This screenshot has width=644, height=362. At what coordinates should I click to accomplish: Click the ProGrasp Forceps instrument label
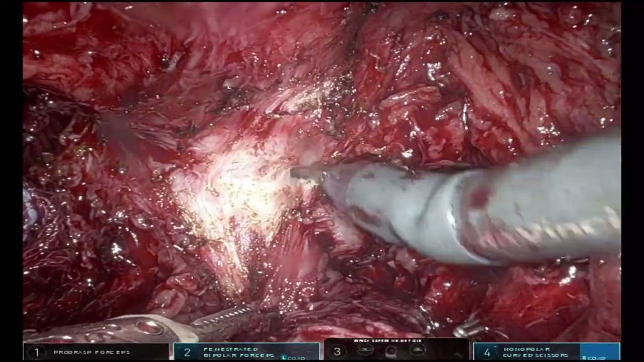(x=92, y=352)
